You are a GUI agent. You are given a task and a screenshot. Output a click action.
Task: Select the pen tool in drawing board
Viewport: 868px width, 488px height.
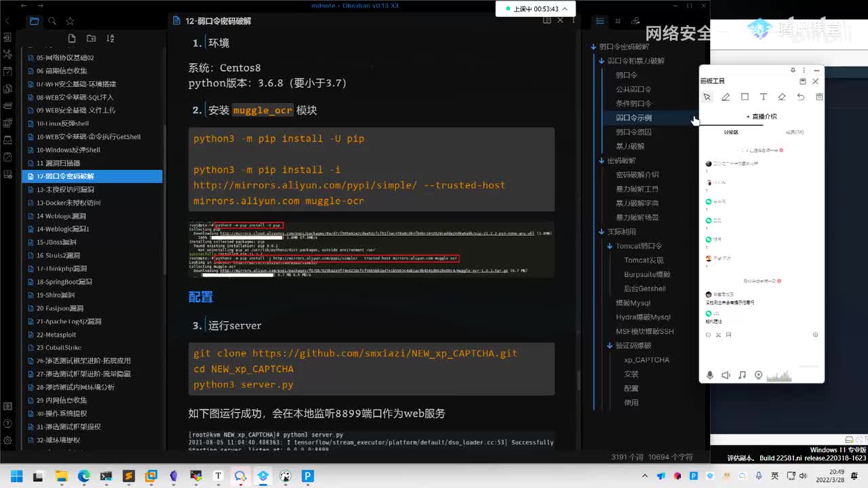click(726, 97)
